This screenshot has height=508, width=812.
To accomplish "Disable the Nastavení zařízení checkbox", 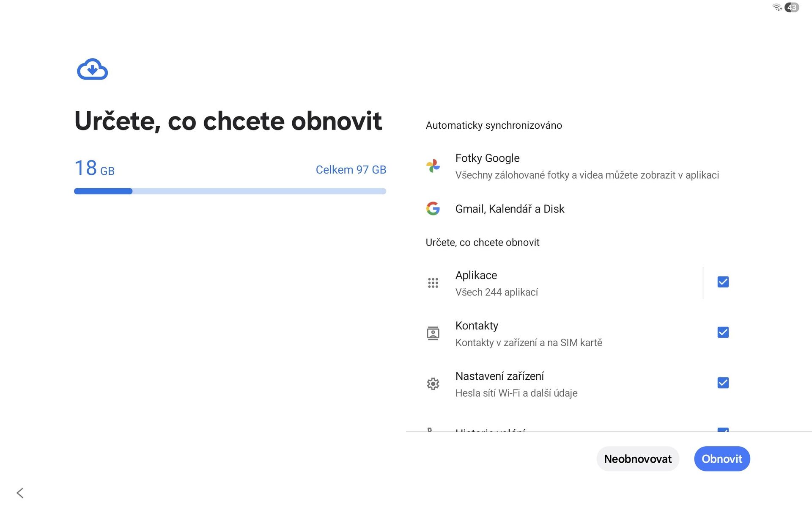I will (723, 383).
